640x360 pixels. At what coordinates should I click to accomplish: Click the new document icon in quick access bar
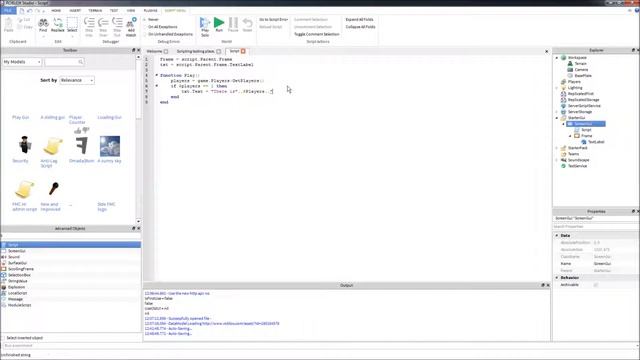point(22,11)
